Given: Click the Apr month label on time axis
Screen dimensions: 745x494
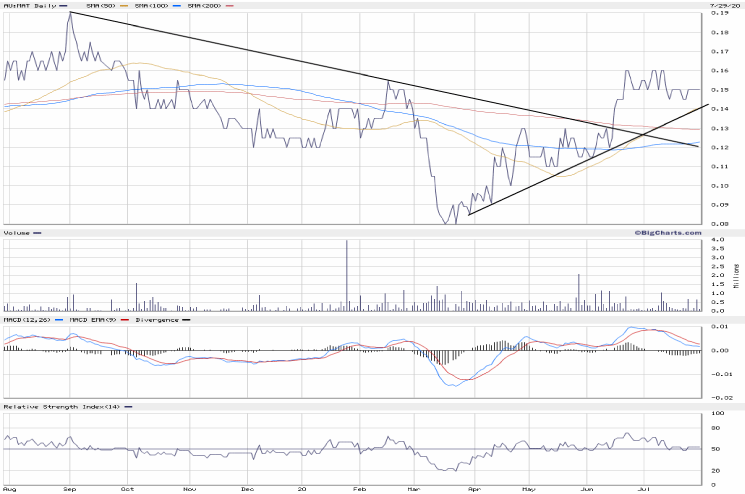Looking at the screenshot, I should [475, 489].
